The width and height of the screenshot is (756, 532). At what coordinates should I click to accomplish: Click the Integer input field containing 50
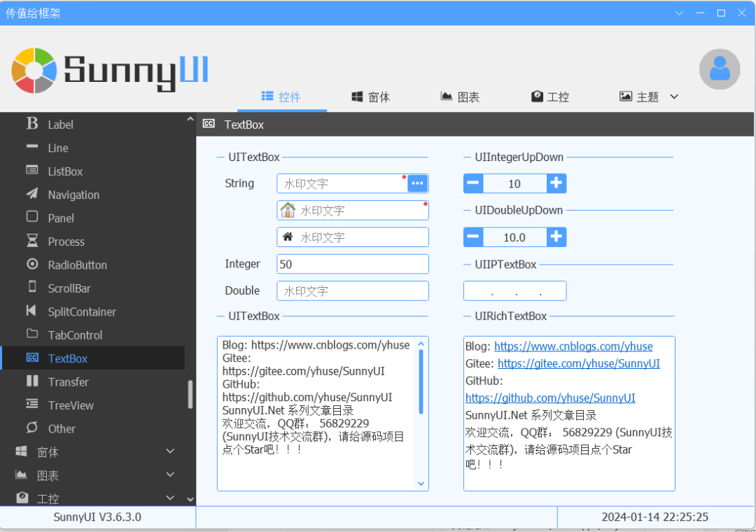click(352, 264)
